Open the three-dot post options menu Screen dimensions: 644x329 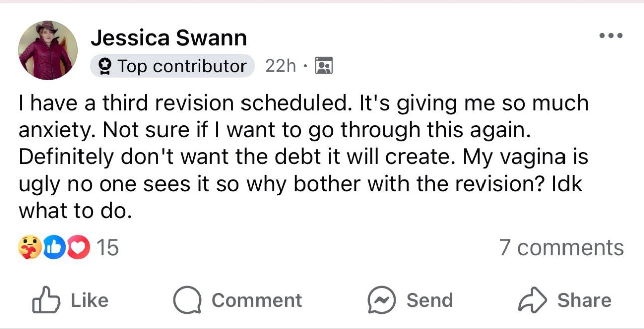tap(611, 36)
